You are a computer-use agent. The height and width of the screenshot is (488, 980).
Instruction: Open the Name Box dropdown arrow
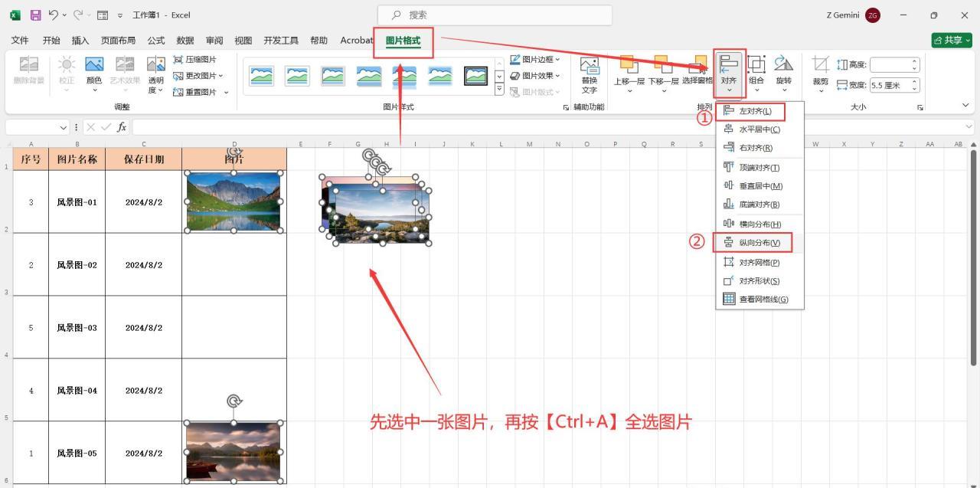pyautogui.click(x=64, y=127)
